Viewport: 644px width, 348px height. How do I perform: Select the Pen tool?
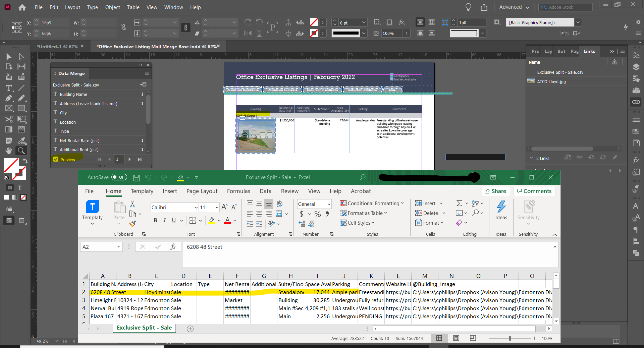click(9, 98)
